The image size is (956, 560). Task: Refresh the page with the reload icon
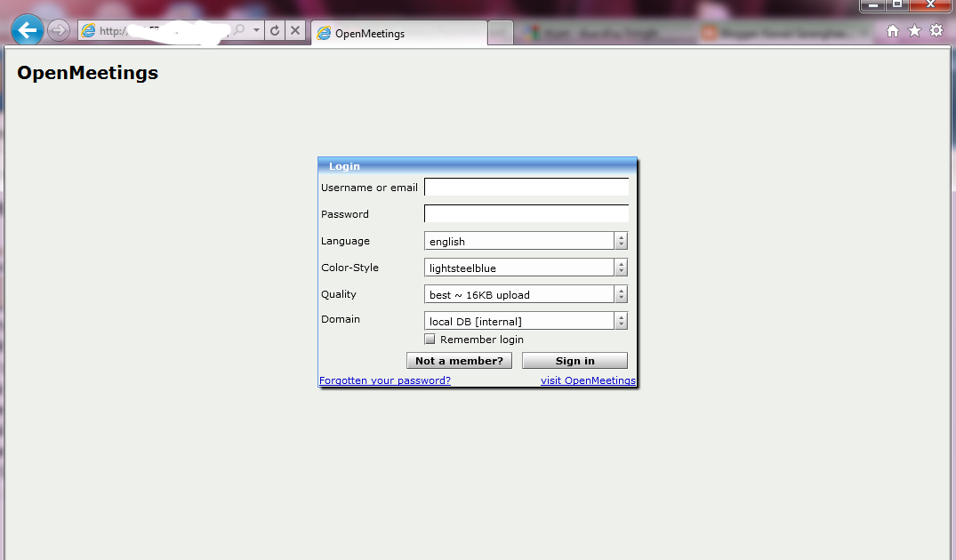(x=275, y=30)
